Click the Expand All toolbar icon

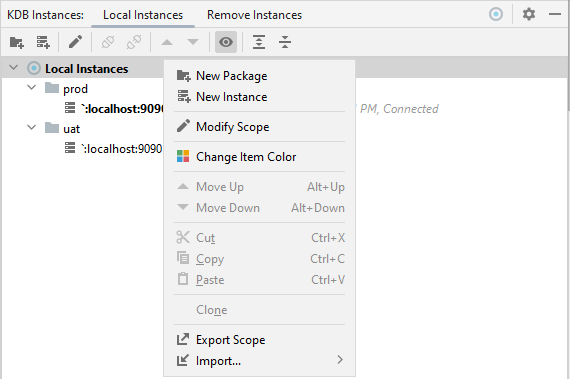pos(259,42)
